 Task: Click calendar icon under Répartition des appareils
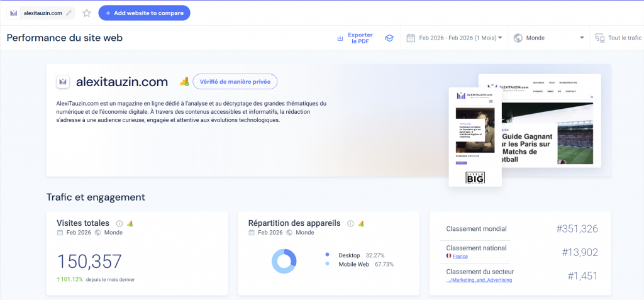(x=252, y=233)
